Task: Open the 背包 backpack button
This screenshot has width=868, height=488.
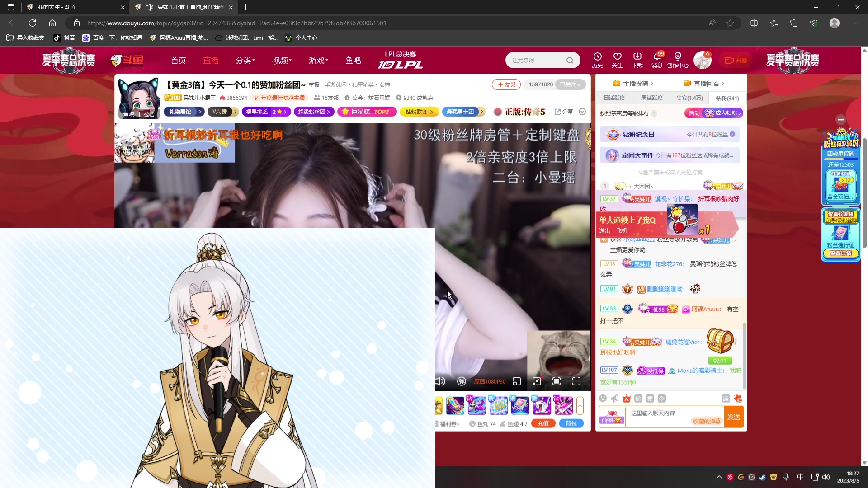Action: [571, 423]
